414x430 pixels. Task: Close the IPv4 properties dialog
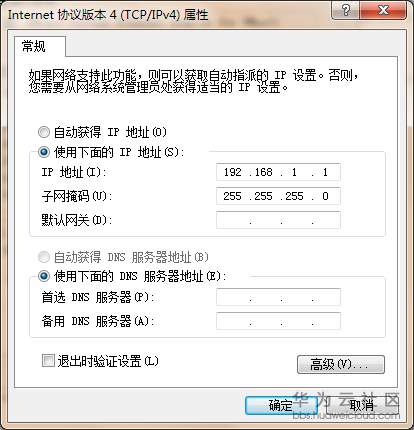[383, 10]
